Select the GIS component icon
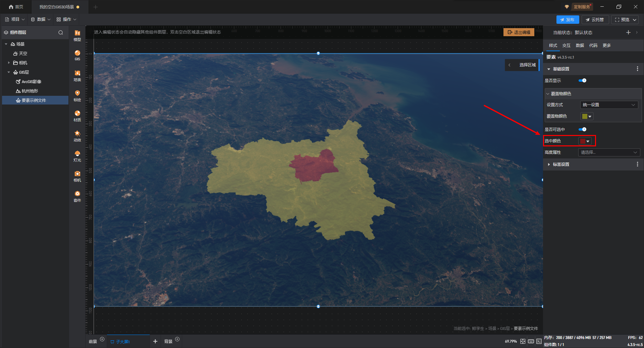 [77, 55]
